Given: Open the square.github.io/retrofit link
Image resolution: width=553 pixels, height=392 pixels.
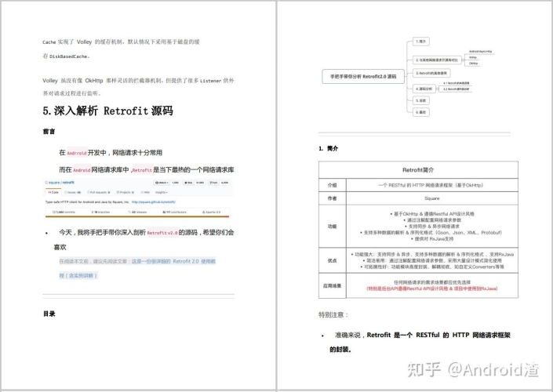Looking at the screenshot, I should [x=154, y=202].
